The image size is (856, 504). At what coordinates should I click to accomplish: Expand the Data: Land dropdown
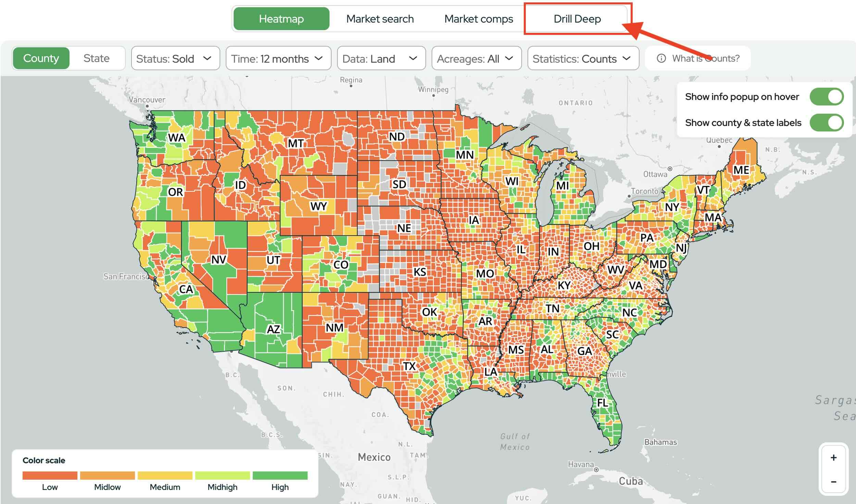click(381, 59)
